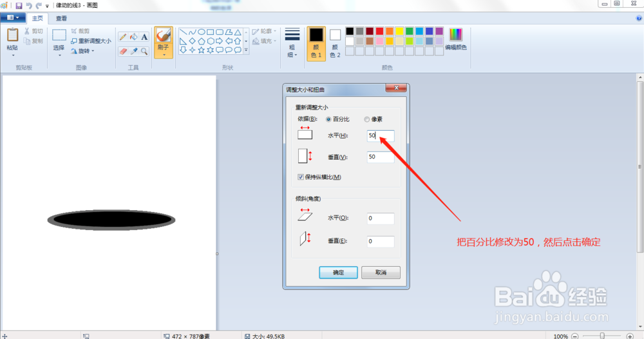The image size is (644, 339).
Task: Select the Text tool
Action: [x=144, y=37]
